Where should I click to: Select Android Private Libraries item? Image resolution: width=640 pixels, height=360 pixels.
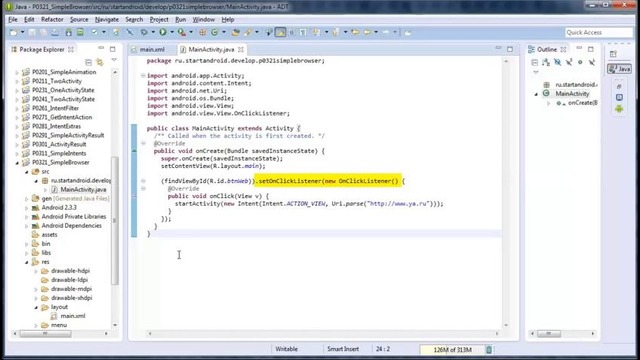pos(73,217)
